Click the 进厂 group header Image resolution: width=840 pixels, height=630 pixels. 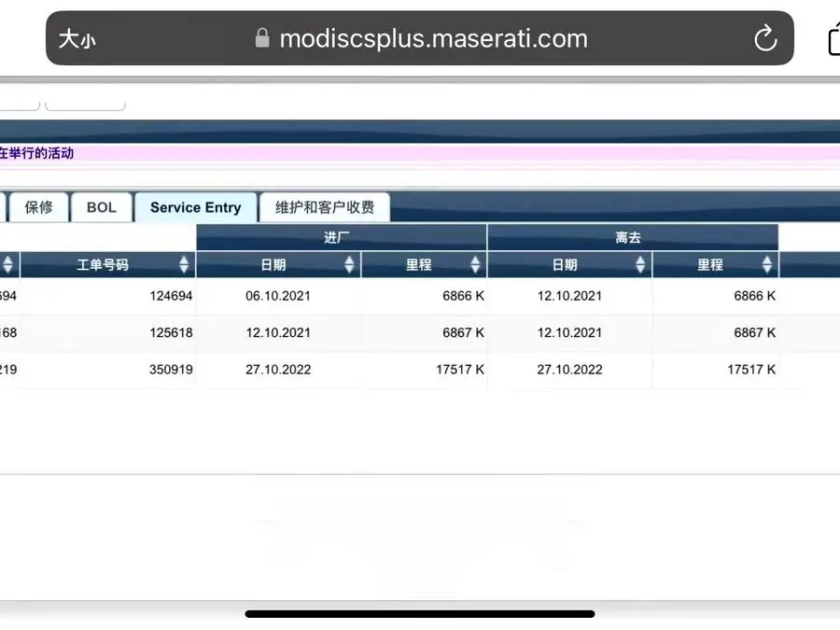click(341, 238)
